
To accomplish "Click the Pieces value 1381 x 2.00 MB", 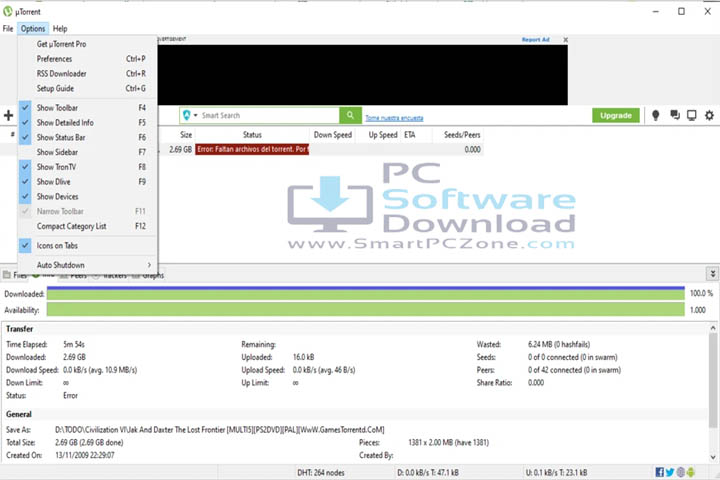I will click(448, 443).
